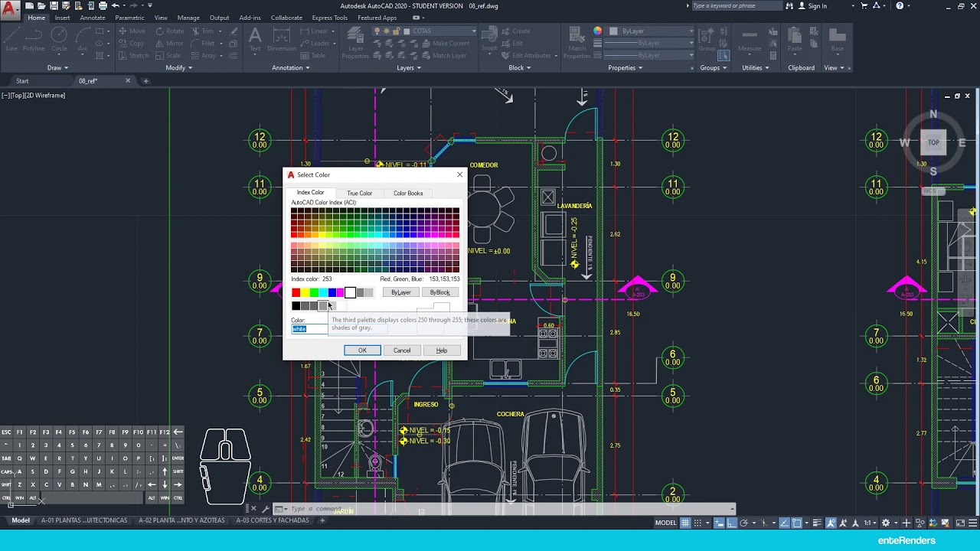Viewport: 980px width, 551px height.
Task: Click the Dimension annotation tool
Action: [x=282, y=38]
